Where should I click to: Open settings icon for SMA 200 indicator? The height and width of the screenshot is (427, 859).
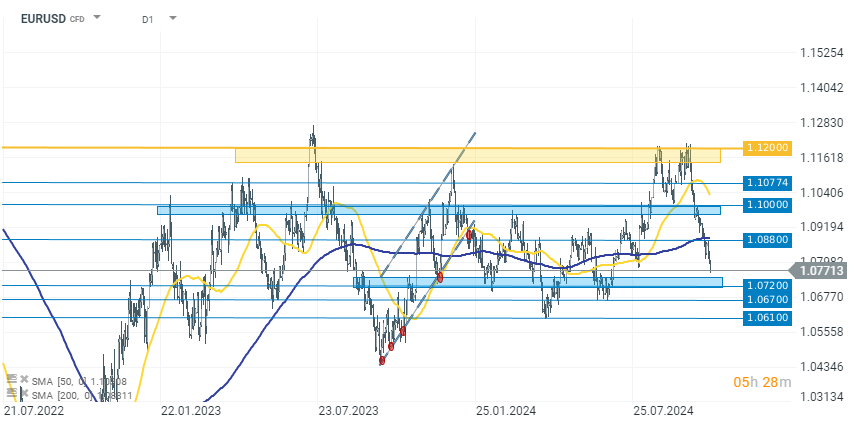pos(12,392)
